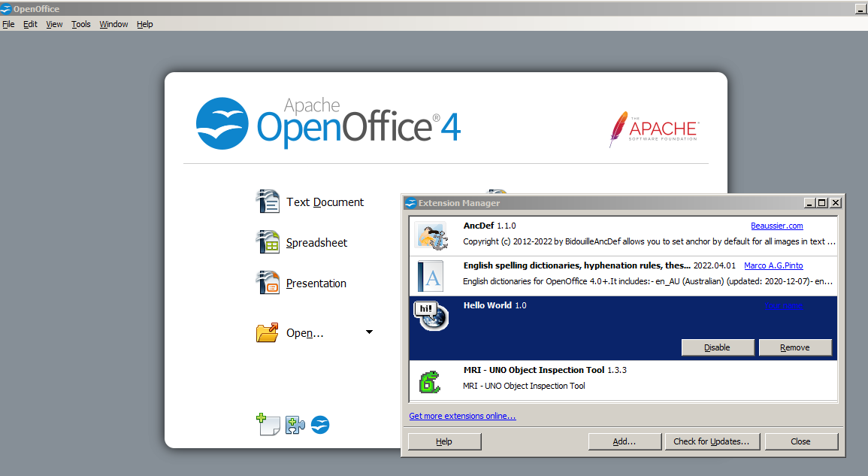Select the MRI extension lizard icon

(x=430, y=382)
